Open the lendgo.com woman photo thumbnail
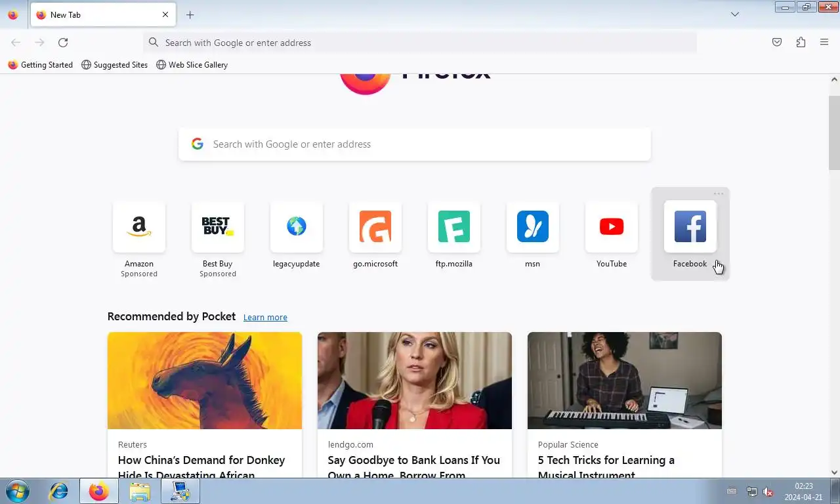 click(415, 381)
